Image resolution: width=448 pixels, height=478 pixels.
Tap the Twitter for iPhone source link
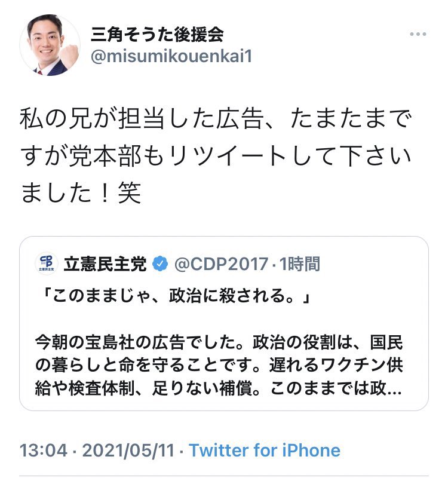coord(265,451)
